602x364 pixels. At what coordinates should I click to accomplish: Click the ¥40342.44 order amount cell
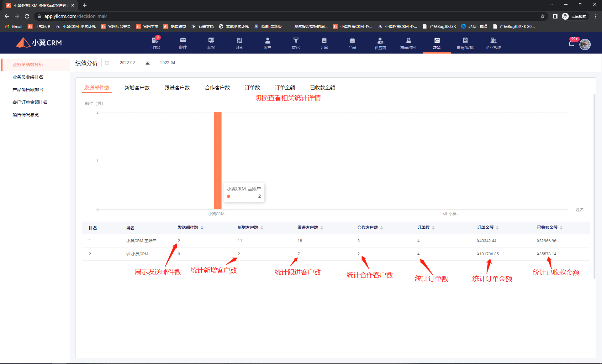(487, 241)
